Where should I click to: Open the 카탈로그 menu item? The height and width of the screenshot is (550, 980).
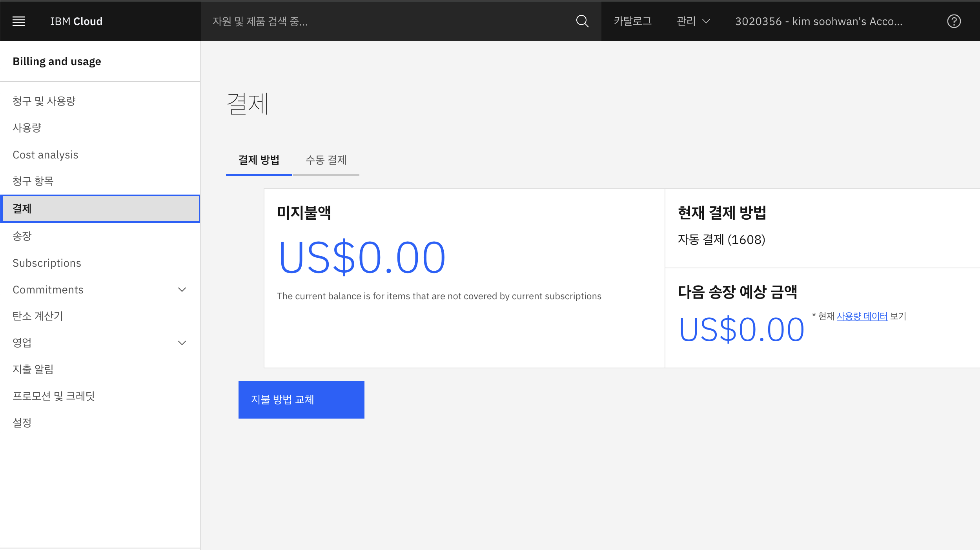[632, 21]
